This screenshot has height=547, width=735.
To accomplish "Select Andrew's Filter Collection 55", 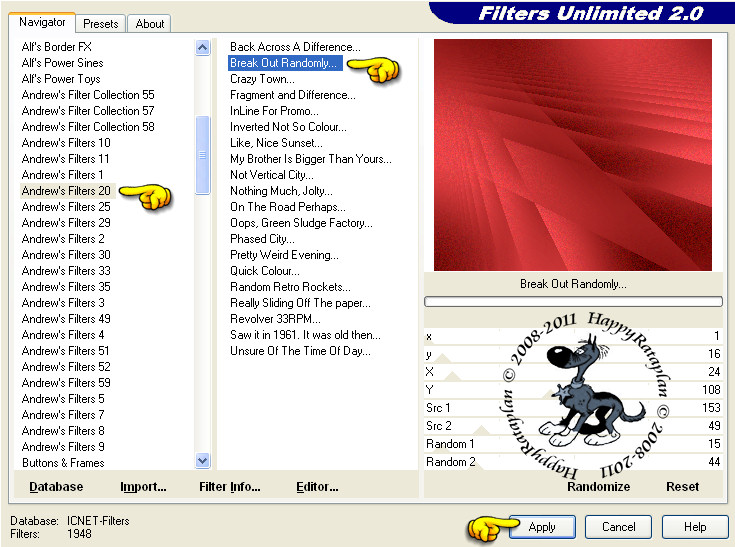I will pyautogui.click(x=88, y=95).
